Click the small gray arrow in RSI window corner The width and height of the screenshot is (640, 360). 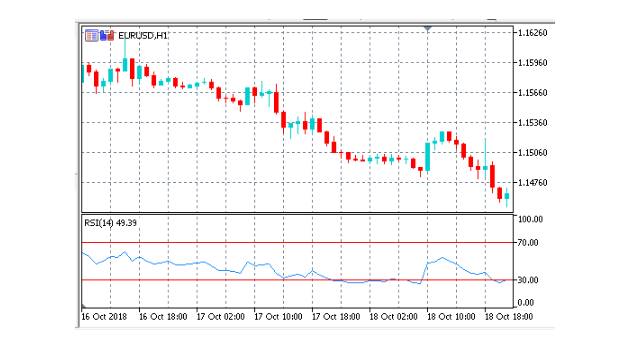[84, 305]
